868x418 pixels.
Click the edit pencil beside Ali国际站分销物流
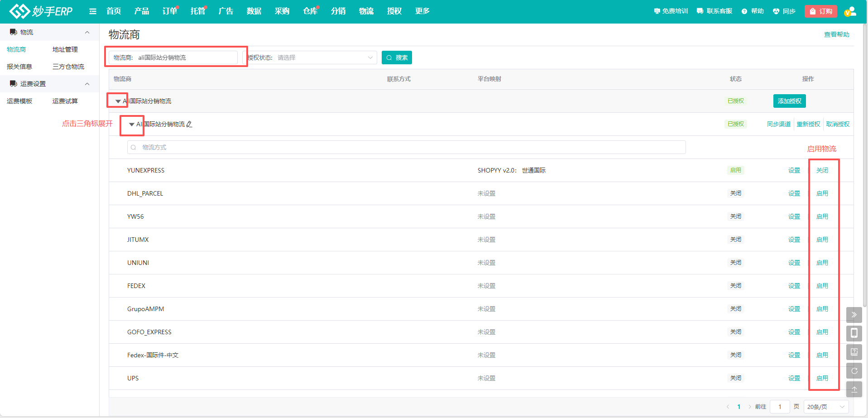tap(189, 124)
